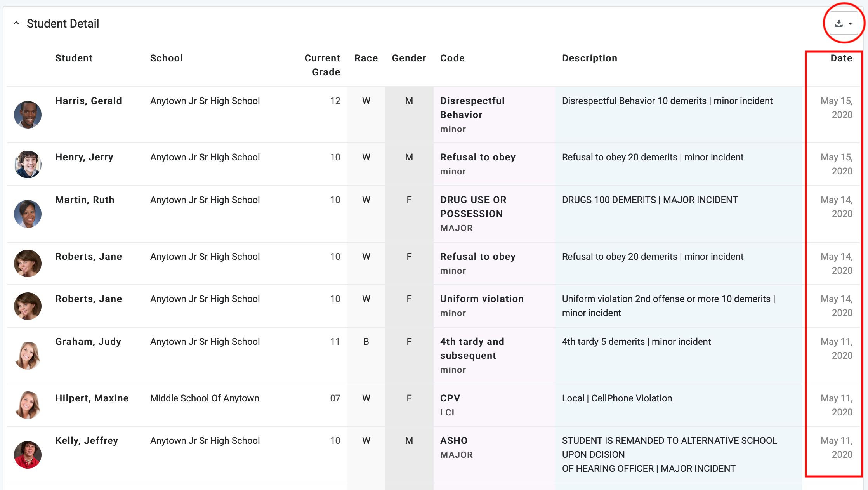Screen dimensions: 868x490
Task: Select student name Martin, Ruth
Action: tap(85, 200)
